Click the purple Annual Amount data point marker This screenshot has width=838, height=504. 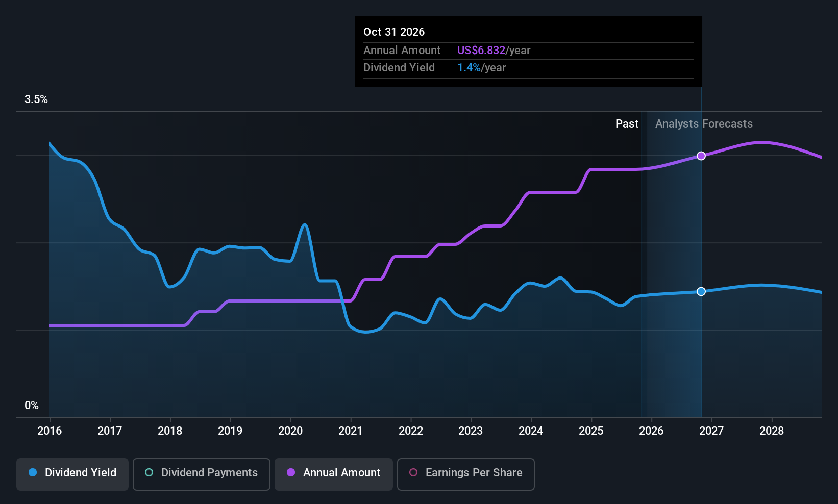[x=701, y=156]
